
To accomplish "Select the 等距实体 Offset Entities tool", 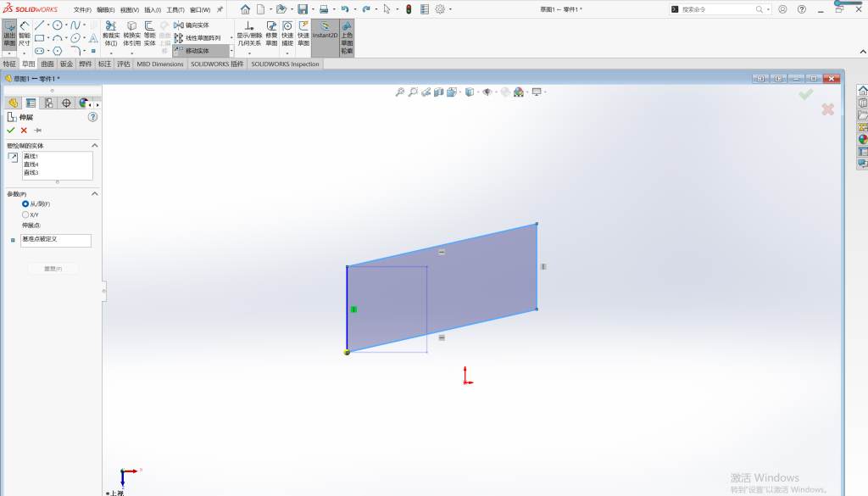I will pyautogui.click(x=149, y=34).
